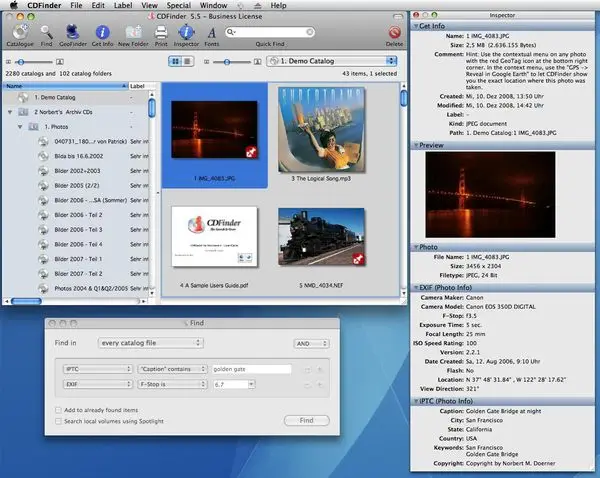
Task: Click disc icon for Bilder 2002+2003
Action: 43,171
